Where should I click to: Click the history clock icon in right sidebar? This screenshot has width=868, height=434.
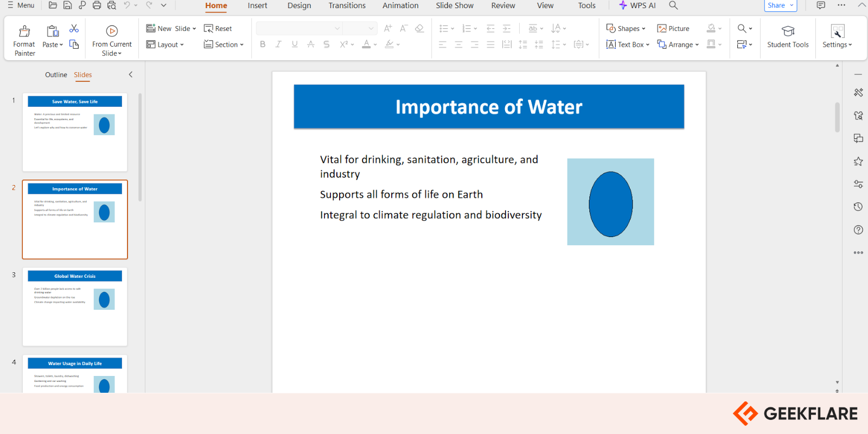point(858,207)
